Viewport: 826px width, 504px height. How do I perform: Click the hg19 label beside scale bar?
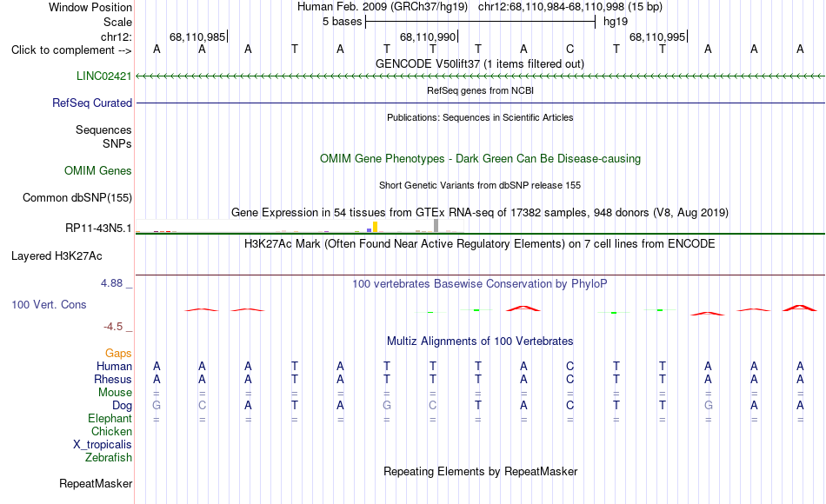pyautogui.click(x=616, y=22)
